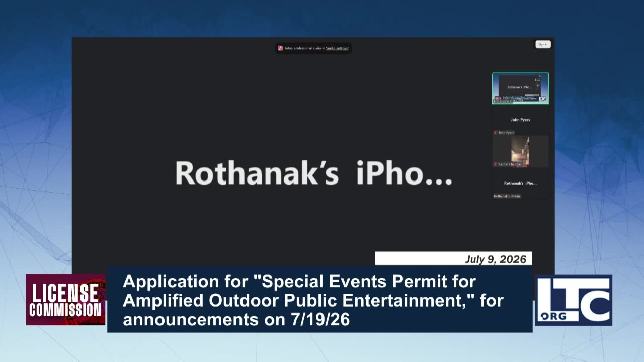Click the LTC.org logo
Viewport: 644px width, 362px height.
point(573,300)
